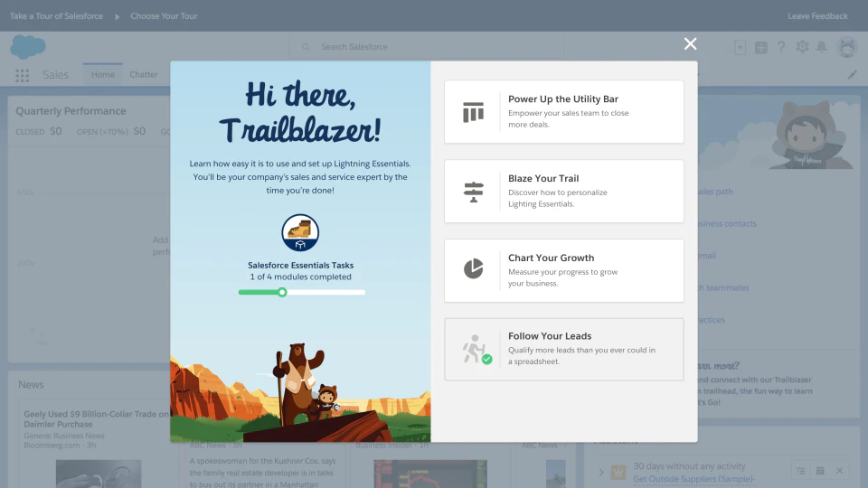Click the utility bar columns icon
The image size is (868, 488).
[473, 112]
